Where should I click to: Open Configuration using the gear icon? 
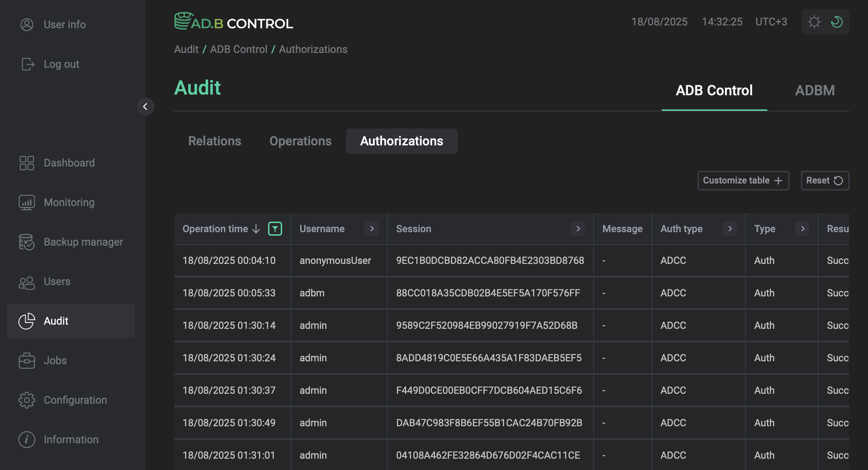click(26, 400)
